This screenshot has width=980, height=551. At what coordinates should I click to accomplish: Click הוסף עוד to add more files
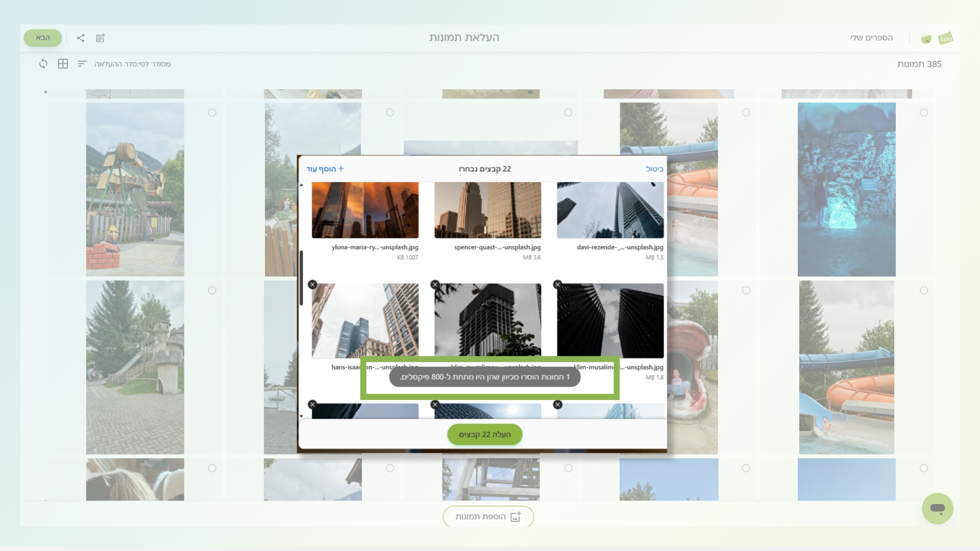point(325,169)
